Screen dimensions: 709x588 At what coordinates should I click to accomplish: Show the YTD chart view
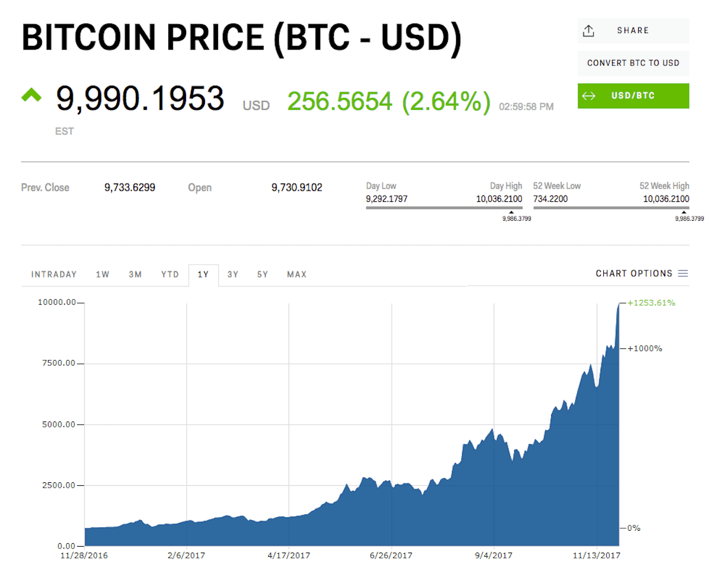[x=170, y=275]
